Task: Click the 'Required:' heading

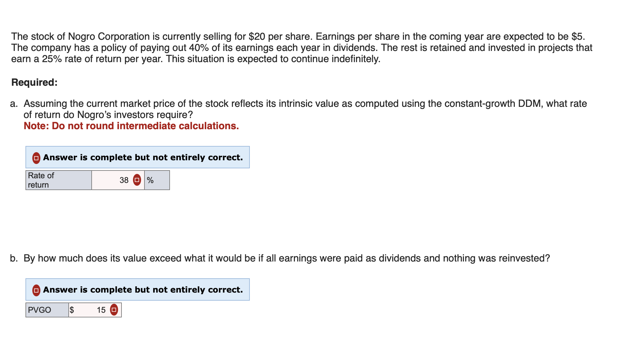Action: [x=34, y=82]
